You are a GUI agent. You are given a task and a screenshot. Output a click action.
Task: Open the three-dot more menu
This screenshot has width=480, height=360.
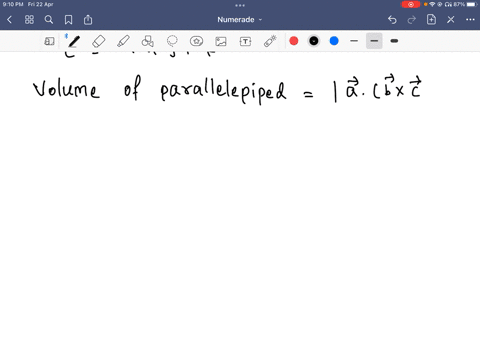(470, 20)
